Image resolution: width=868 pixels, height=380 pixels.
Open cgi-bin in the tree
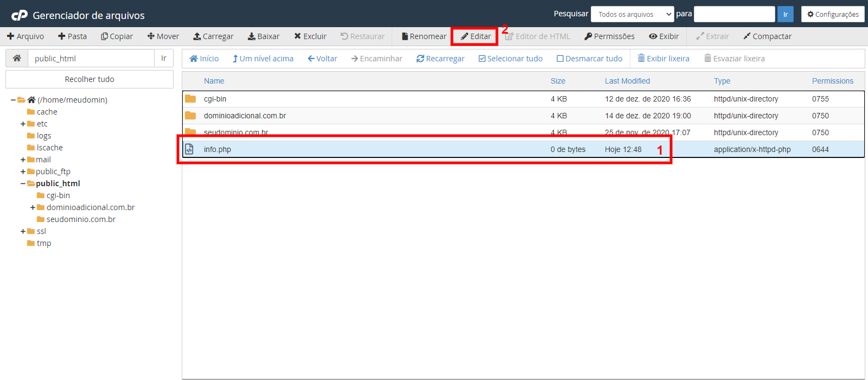pos(58,195)
